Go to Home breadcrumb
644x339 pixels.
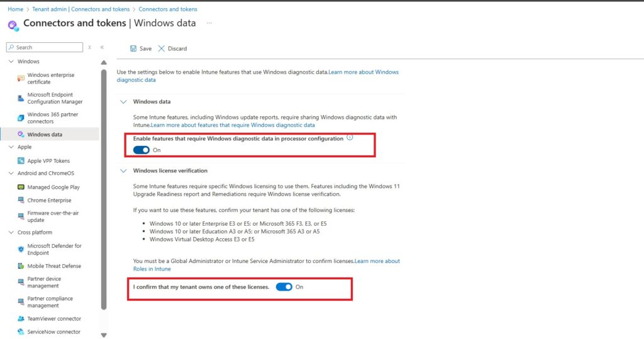click(16, 9)
